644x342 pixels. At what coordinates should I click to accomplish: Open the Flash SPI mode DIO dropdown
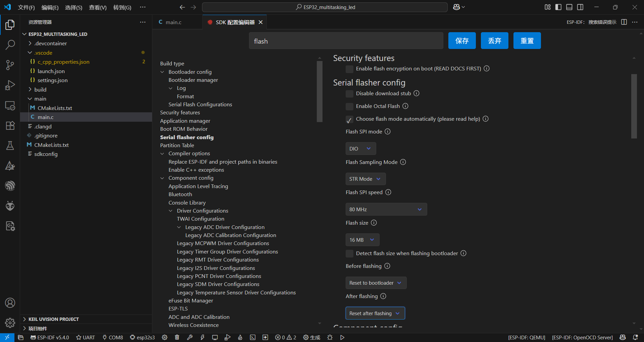click(x=361, y=149)
